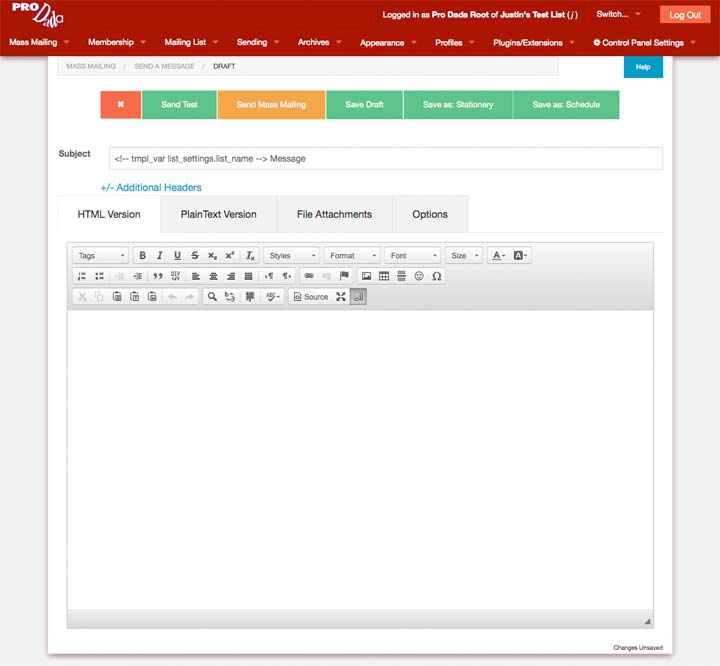Open the Styles dropdown
The height and width of the screenshot is (666, 720).
[x=291, y=256]
